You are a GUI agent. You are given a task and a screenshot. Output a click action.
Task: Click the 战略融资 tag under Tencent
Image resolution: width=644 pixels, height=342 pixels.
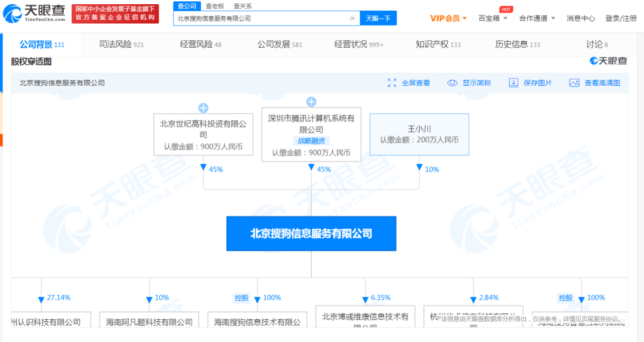coord(311,141)
